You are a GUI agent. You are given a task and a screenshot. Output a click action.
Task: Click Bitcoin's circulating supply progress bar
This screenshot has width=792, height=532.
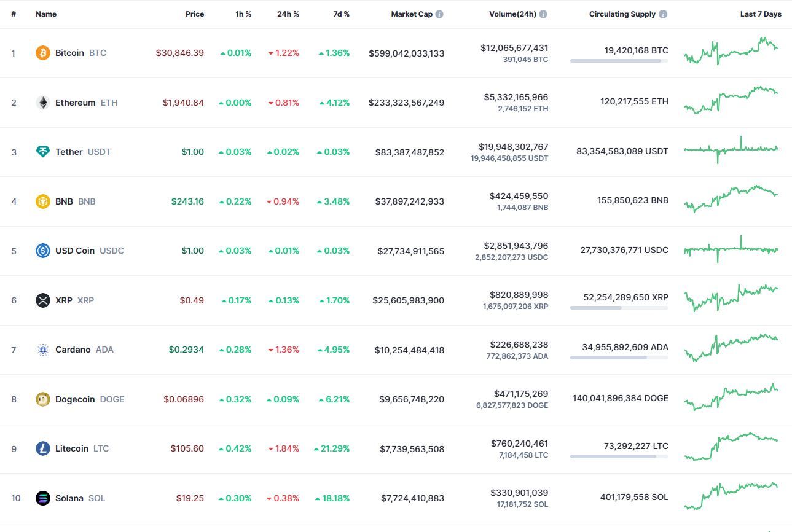[x=619, y=61]
